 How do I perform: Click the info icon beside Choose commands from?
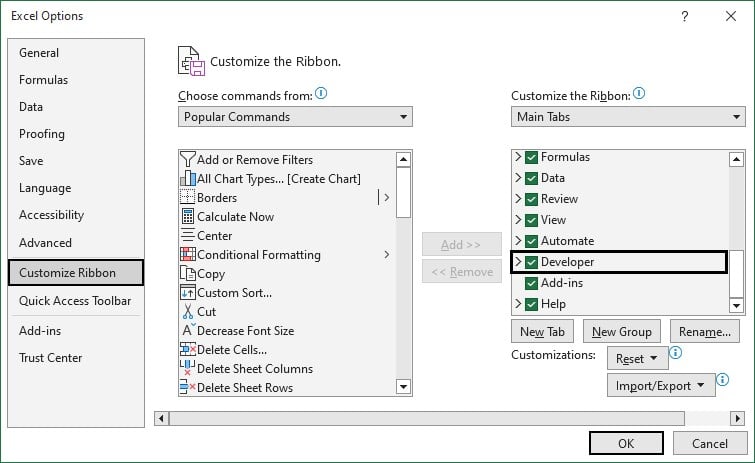click(321, 93)
